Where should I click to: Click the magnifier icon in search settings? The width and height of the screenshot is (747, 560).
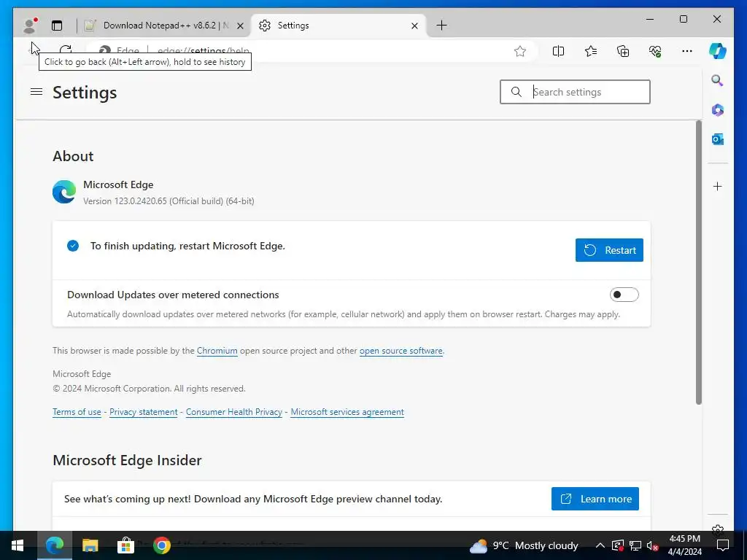[516, 92]
